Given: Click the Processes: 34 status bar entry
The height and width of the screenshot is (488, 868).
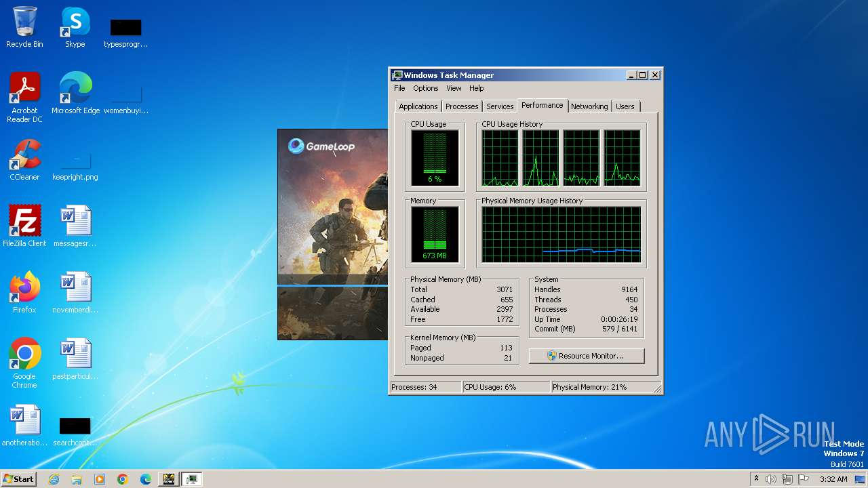Looking at the screenshot, I should (425, 387).
